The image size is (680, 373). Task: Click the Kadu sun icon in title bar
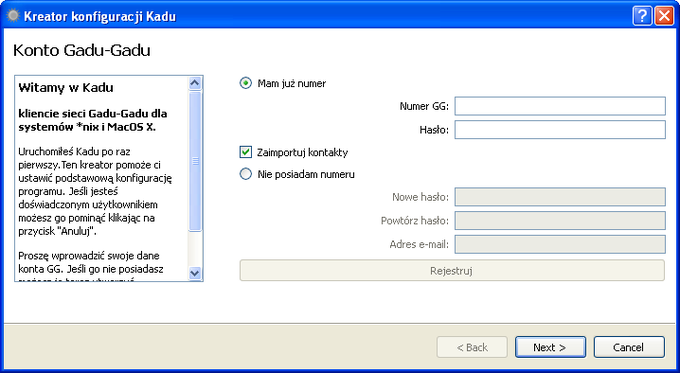13,16
